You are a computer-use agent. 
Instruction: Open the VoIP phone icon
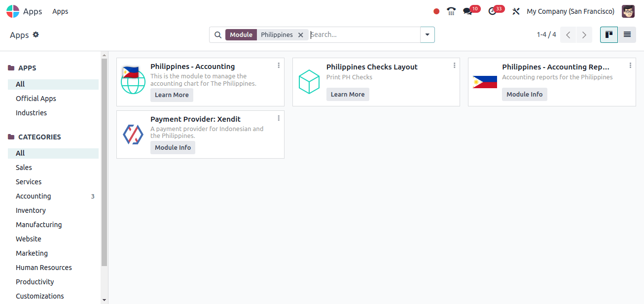pos(451,11)
